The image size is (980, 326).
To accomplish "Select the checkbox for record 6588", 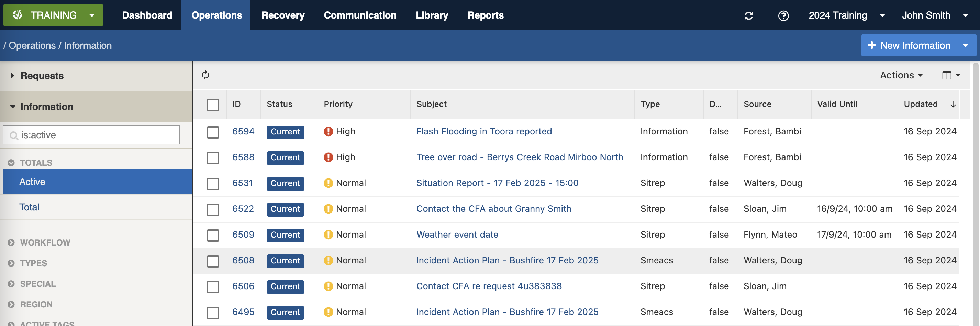I will coord(213,157).
